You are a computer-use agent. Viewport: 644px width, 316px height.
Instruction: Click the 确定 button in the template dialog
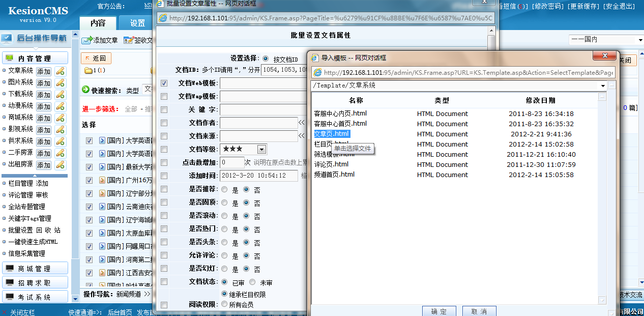(439, 311)
